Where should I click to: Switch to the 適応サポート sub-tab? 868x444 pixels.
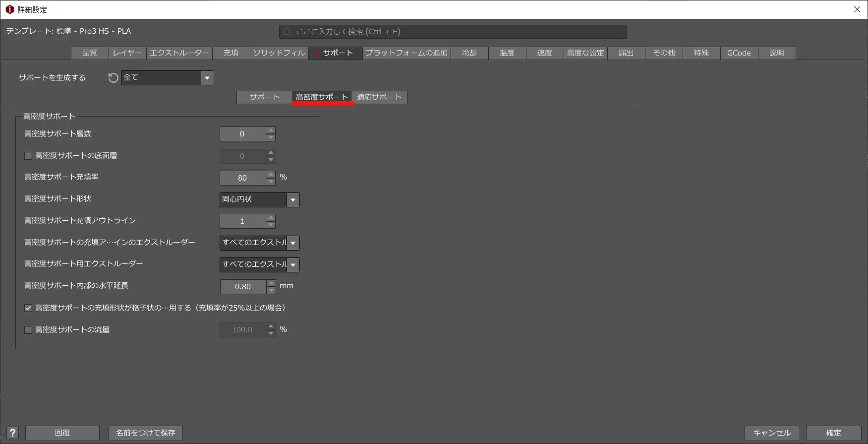(x=379, y=97)
